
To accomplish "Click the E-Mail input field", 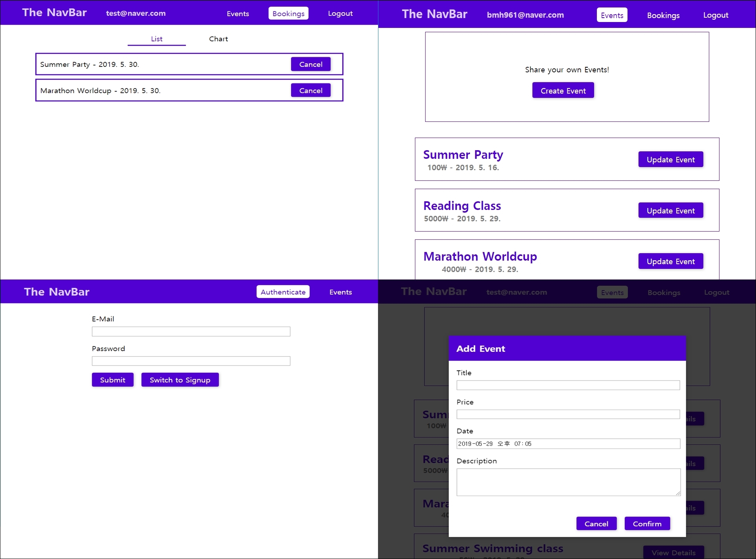I will [191, 331].
